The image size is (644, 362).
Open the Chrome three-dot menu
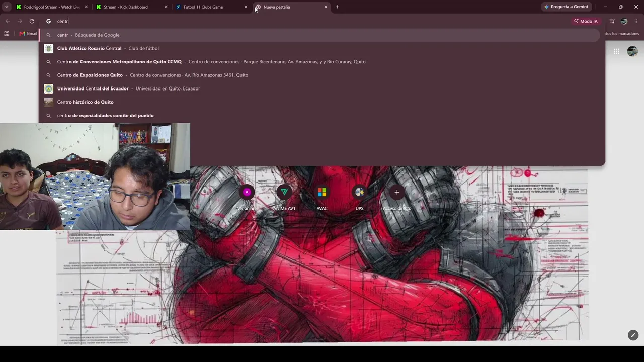pyautogui.click(x=636, y=21)
